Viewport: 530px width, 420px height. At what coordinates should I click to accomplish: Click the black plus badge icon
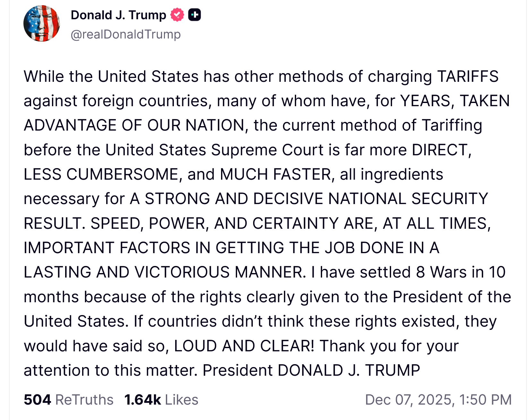(194, 15)
